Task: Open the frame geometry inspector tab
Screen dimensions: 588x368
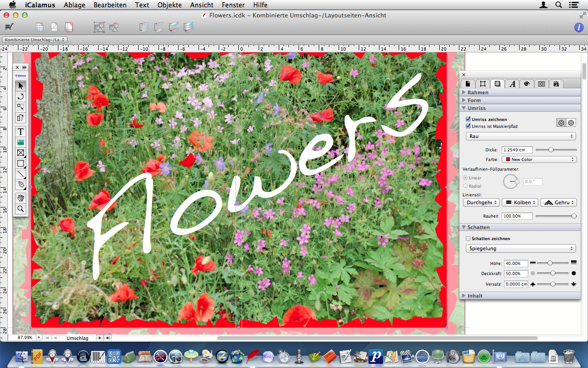Action: pyautogui.click(x=482, y=84)
